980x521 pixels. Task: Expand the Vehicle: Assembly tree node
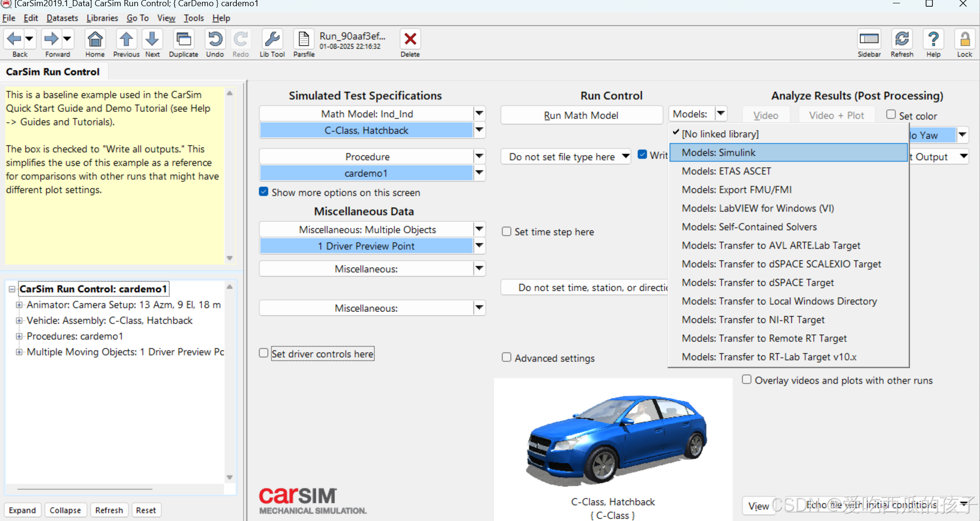point(19,321)
